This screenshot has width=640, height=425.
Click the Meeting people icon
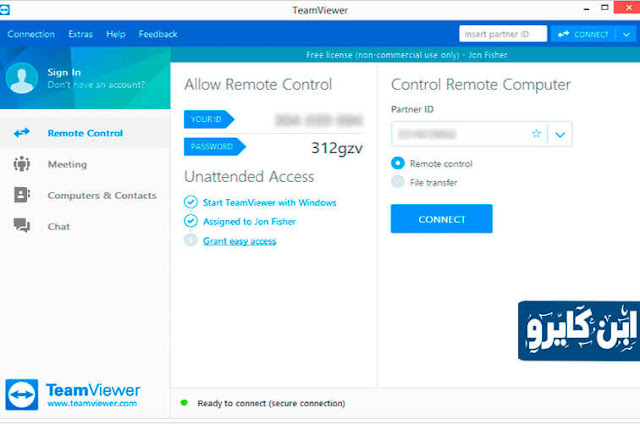tap(22, 164)
